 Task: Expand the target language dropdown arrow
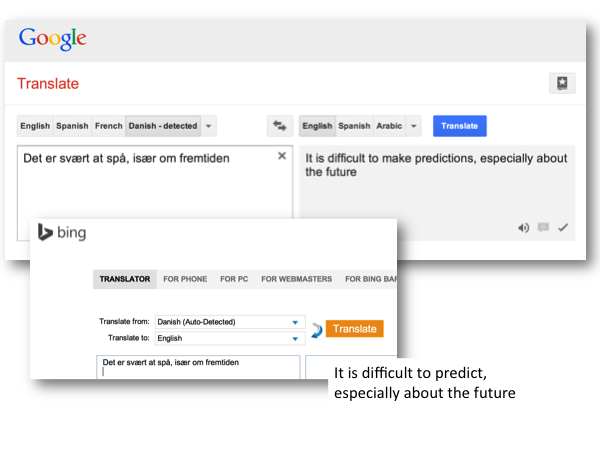[x=415, y=126]
